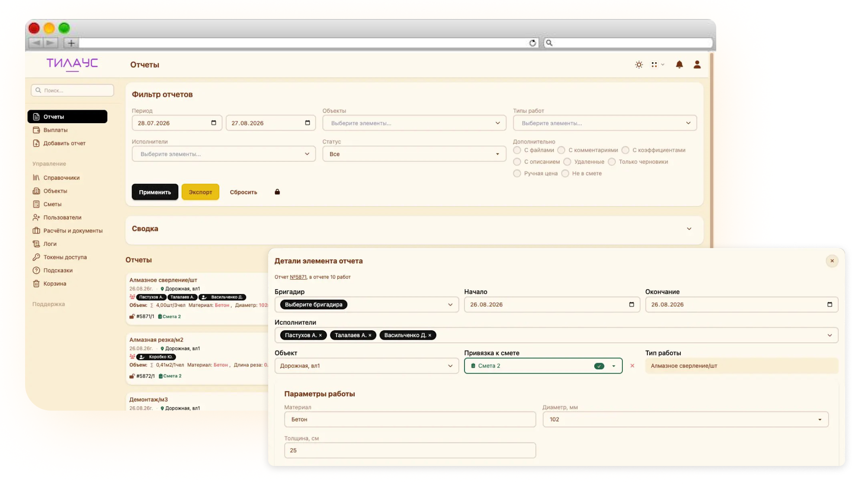The height and width of the screenshot is (504, 865).
Task: Click the Применить button
Action: point(155,192)
